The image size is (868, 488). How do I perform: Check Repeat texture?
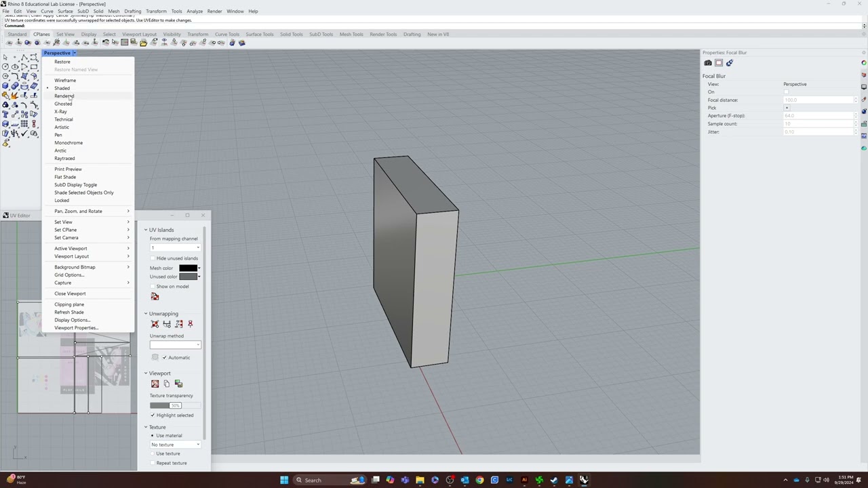[x=153, y=464]
